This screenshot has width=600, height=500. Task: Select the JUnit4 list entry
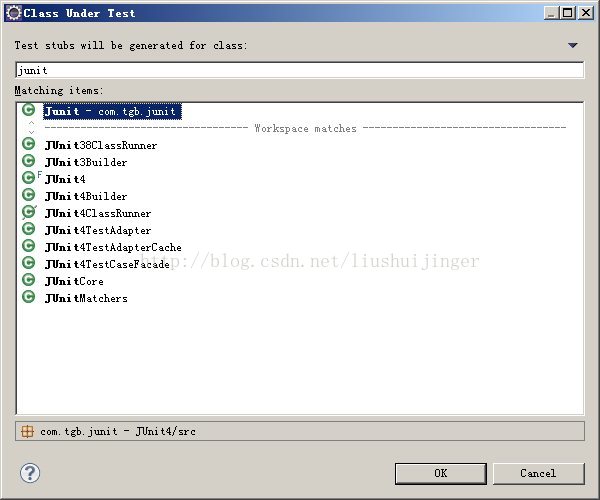coord(65,179)
